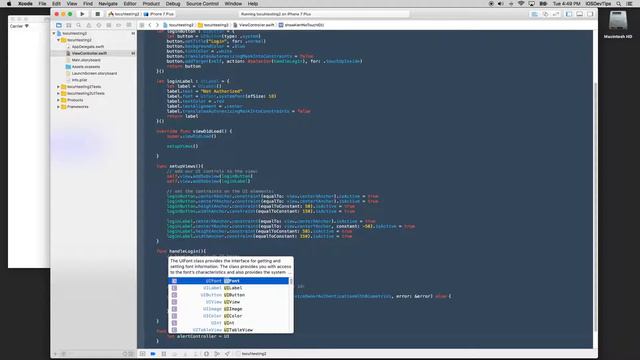The image size is (640, 360).
Task: Select Info.plist in the navigator
Action: tap(79, 80)
